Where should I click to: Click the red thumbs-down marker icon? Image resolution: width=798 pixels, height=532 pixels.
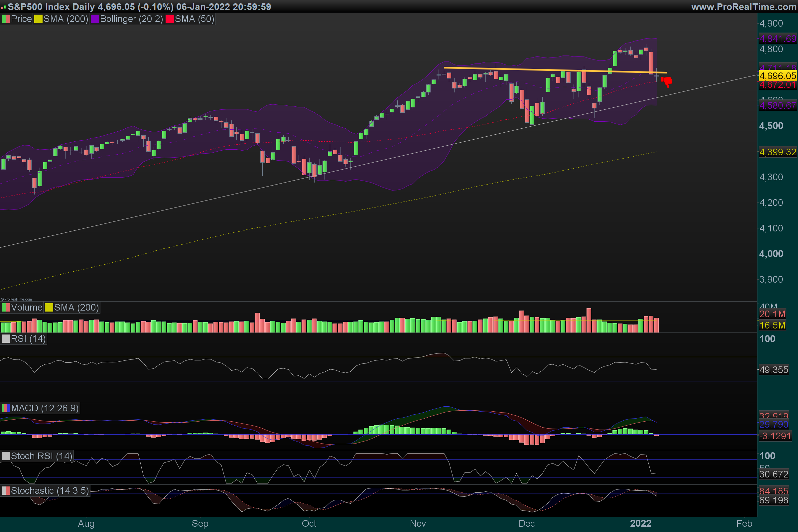tap(667, 81)
